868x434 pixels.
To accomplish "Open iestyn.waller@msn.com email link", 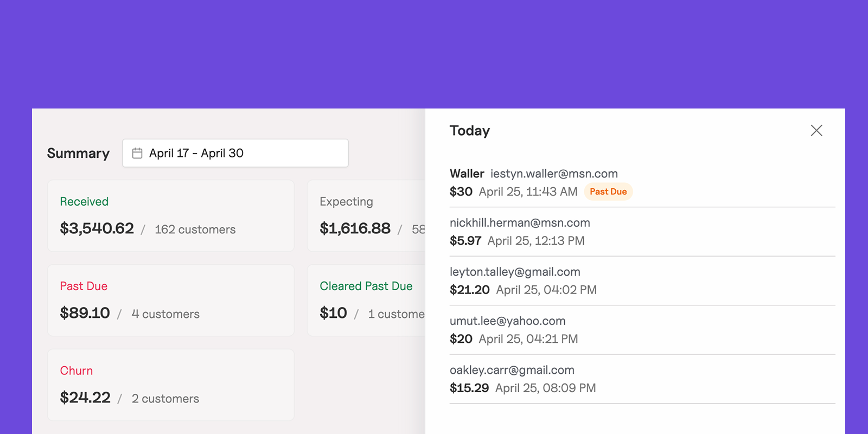I will pos(554,174).
